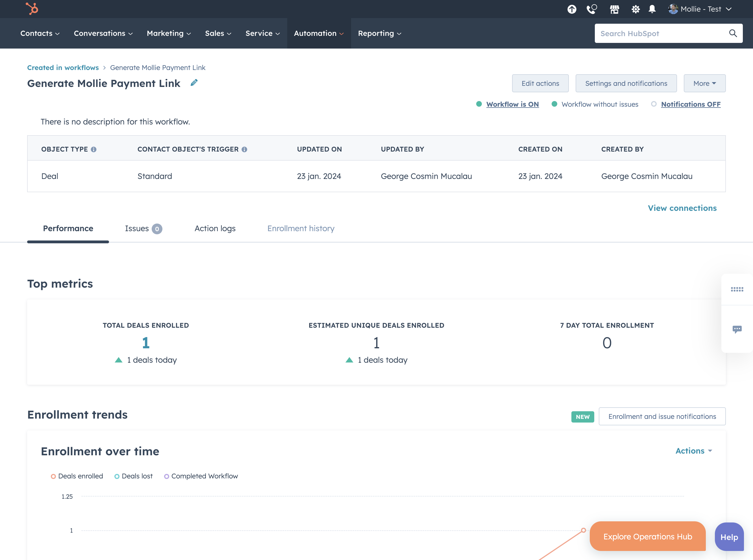
Task: Open the chart Actions dropdown
Action: tap(694, 451)
